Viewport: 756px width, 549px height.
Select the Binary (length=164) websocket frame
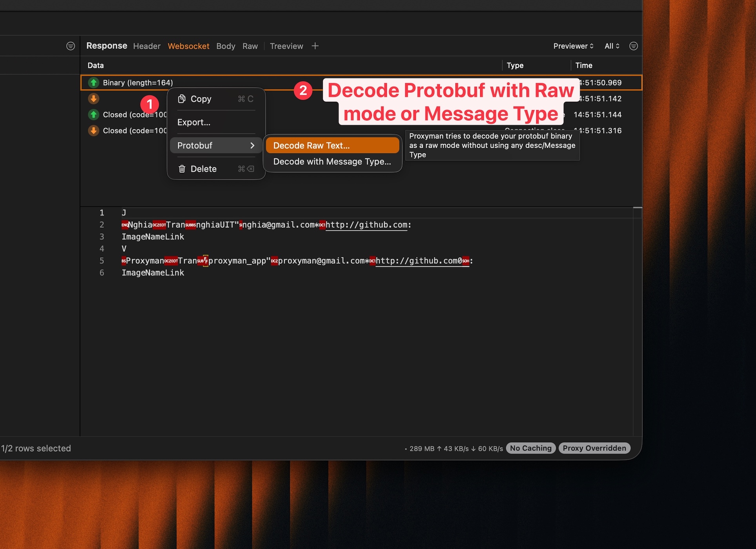[138, 83]
